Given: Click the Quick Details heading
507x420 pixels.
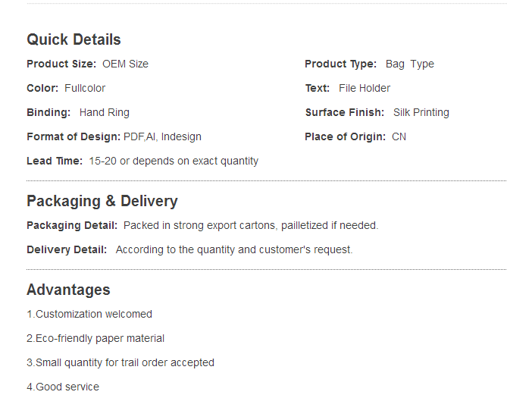Looking at the screenshot, I should 74,40.
